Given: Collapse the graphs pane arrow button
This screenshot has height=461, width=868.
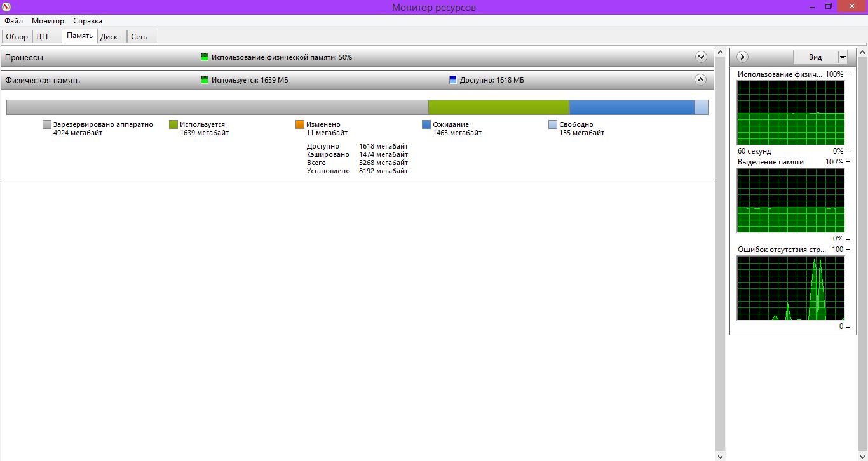Looking at the screenshot, I should click(x=742, y=57).
